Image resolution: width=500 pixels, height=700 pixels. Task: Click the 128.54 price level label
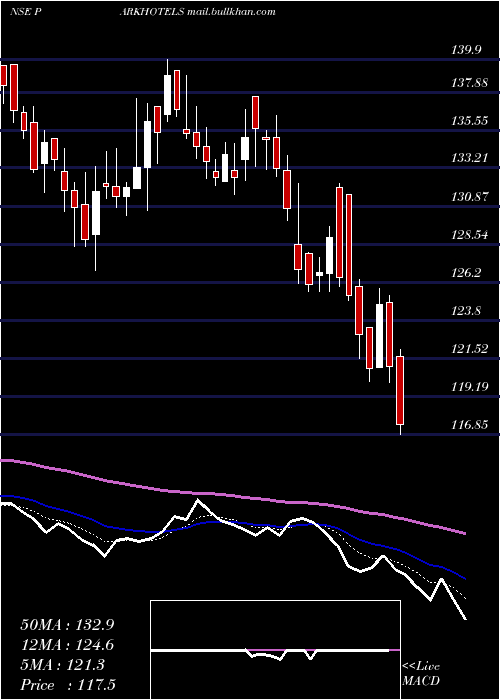tap(470, 235)
